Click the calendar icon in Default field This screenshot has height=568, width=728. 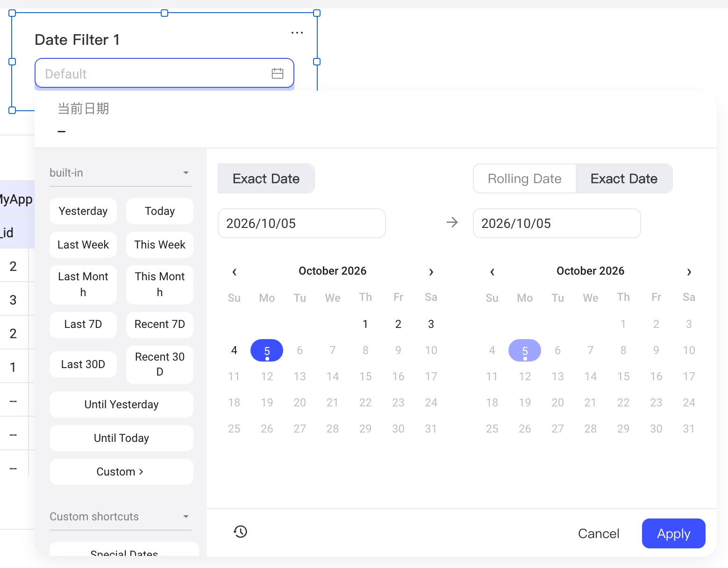point(278,73)
